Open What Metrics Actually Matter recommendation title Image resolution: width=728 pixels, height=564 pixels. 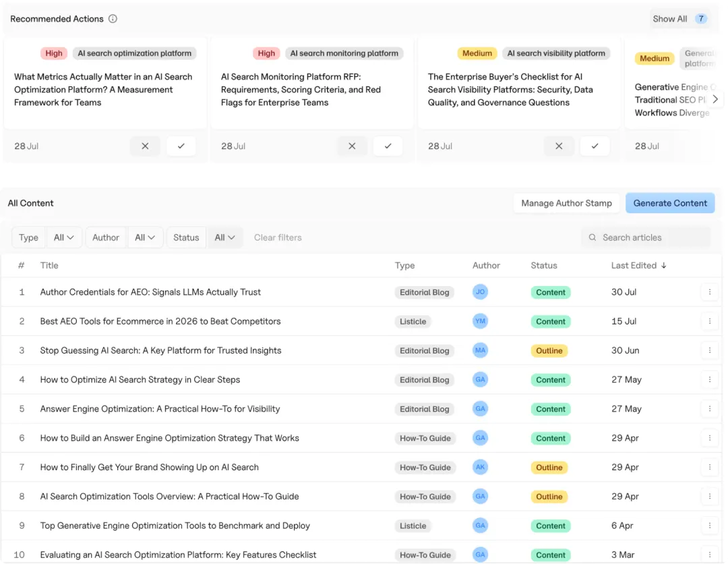coord(103,89)
